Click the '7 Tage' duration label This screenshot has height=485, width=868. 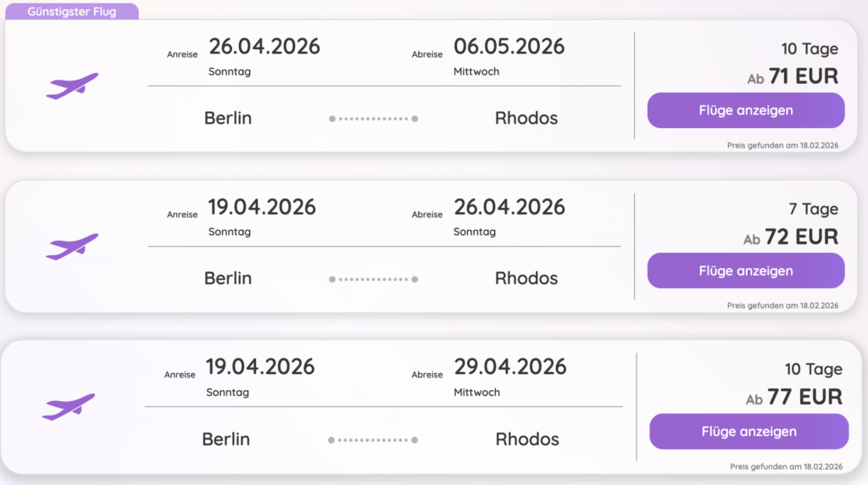click(x=814, y=209)
